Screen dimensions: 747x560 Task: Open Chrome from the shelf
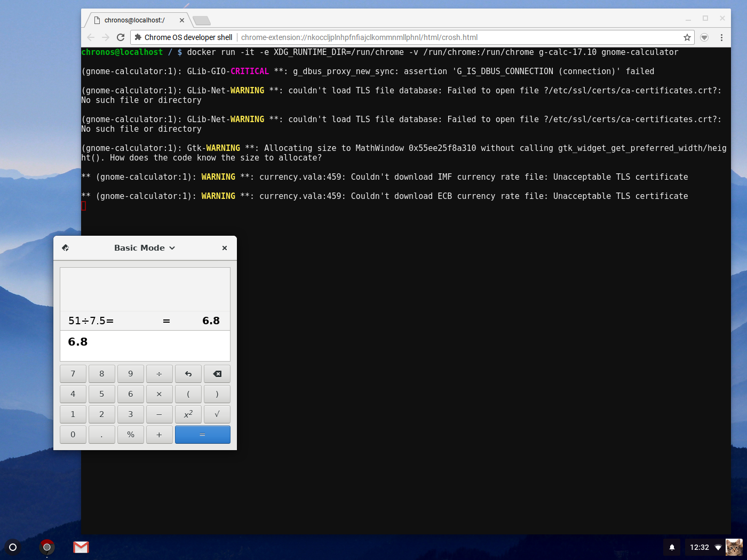pos(47,547)
